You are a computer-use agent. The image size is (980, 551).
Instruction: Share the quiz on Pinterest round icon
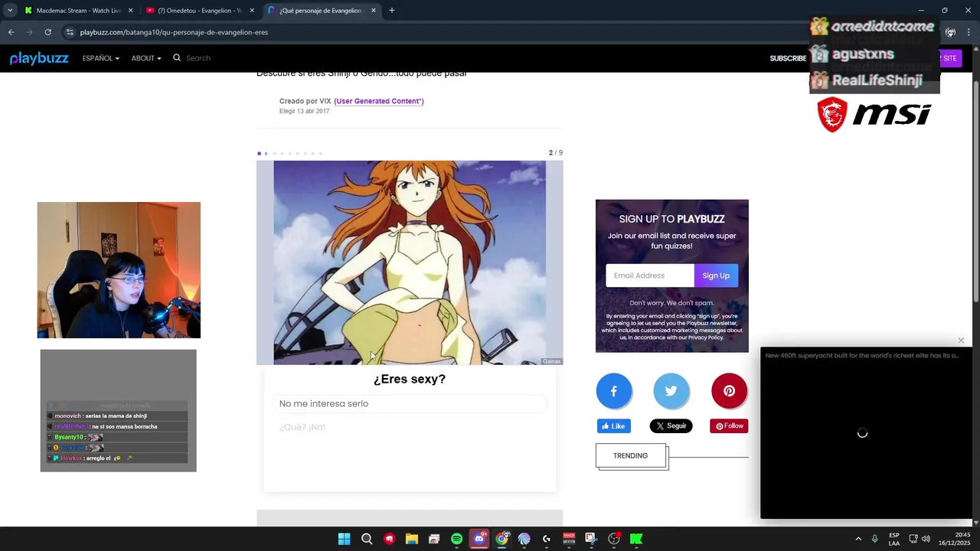point(729,391)
